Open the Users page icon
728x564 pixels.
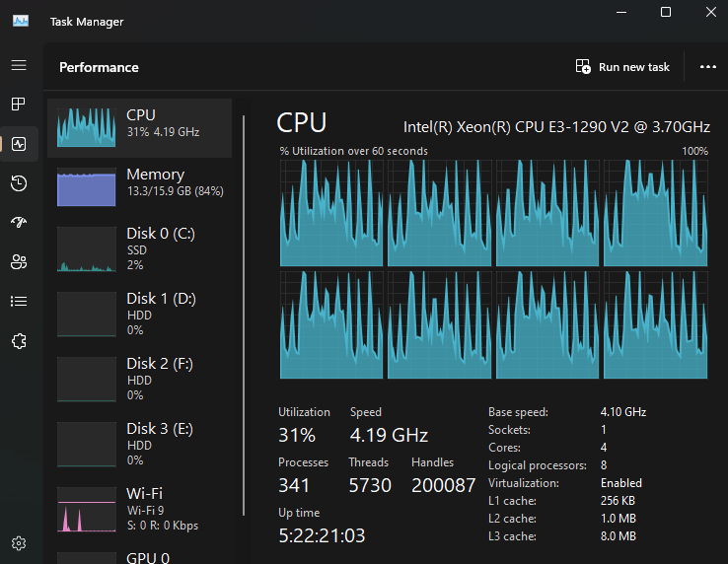(19, 262)
